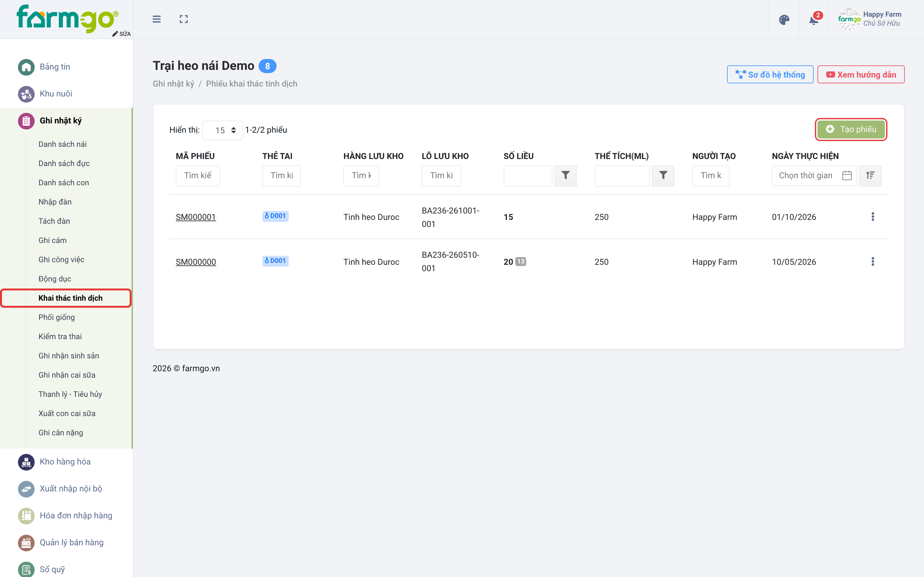Toggle the hamburger sidebar menu icon

click(x=157, y=19)
